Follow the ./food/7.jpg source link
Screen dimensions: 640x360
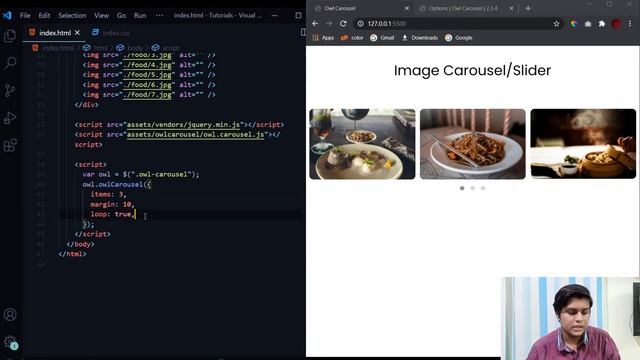click(147, 95)
